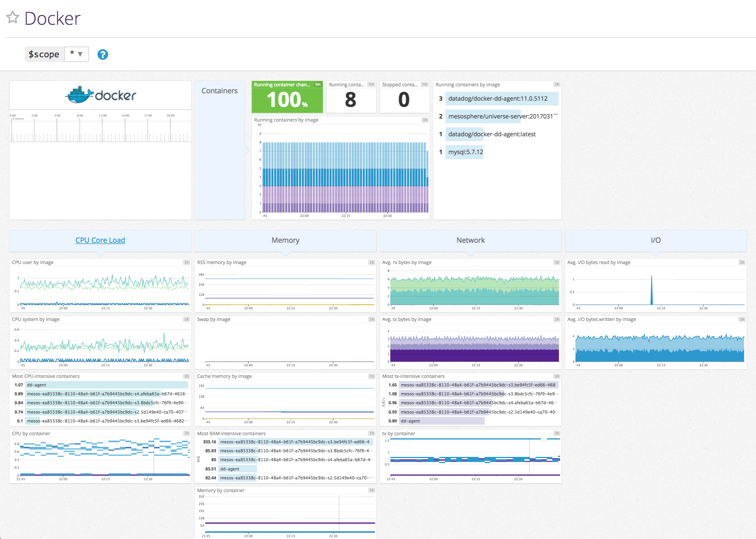
Task: Click 1h badge on Most tx-intensive containers
Action: [x=557, y=376]
